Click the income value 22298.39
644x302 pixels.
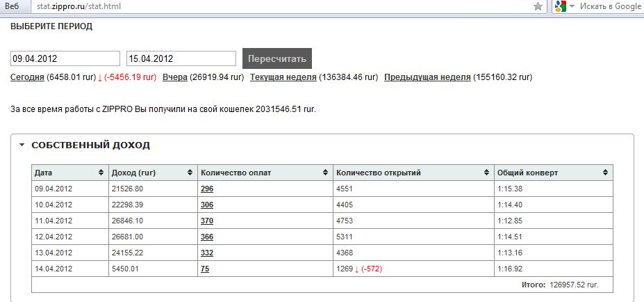coord(127,205)
